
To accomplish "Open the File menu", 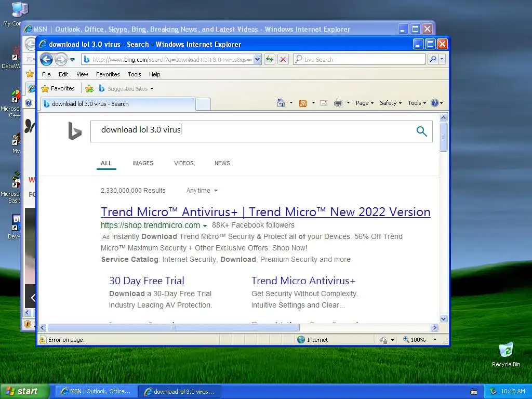I will coord(46,74).
